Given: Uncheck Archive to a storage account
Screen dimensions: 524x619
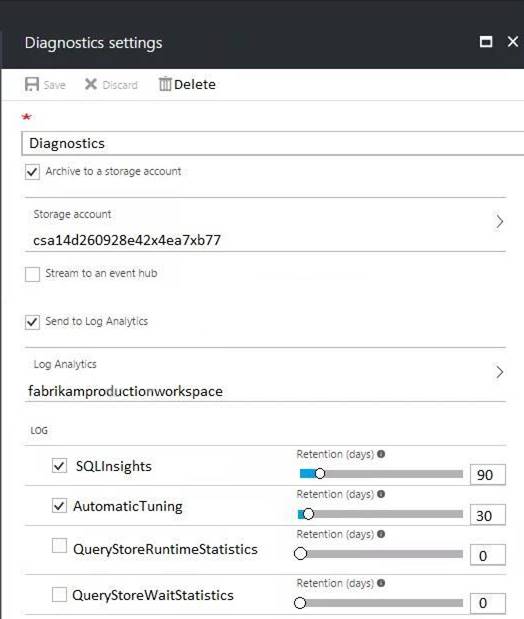Looking at the screenshot, I should coord(32,172).
